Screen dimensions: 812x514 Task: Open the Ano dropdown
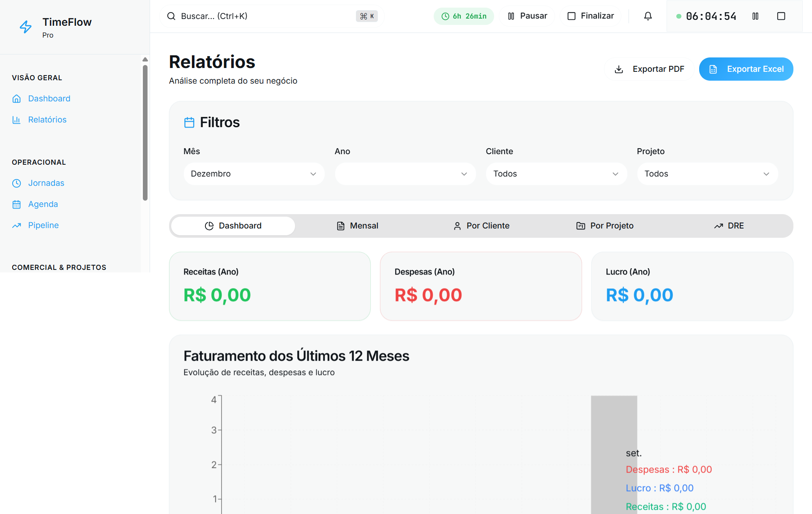click(x=405, y=174)
